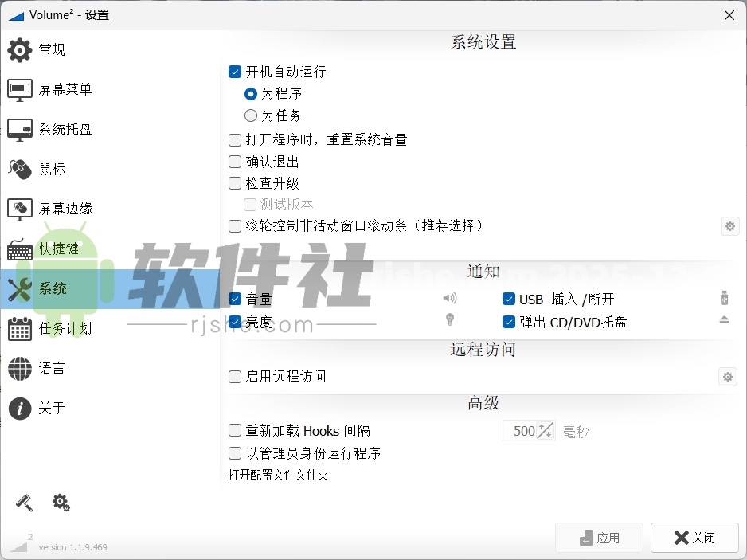Open remote access settings gear
Viewport: 747px width, 560px height.
pos(727,377)
